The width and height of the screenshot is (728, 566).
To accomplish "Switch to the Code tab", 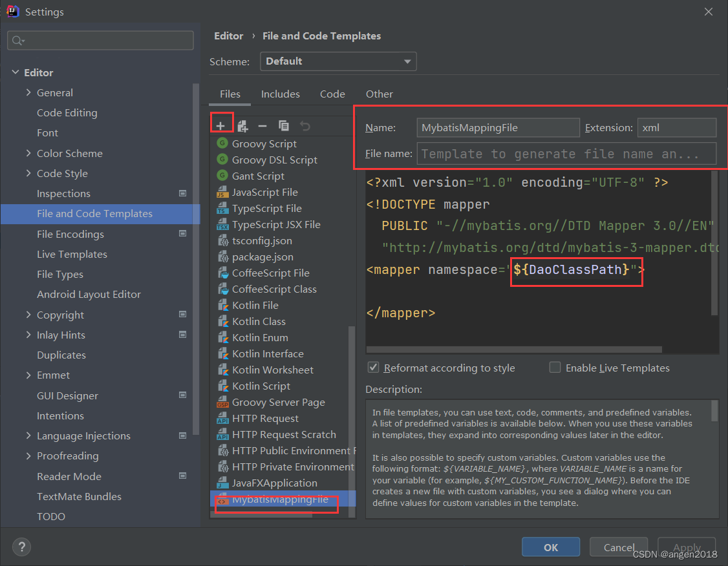I will click(332, 94).
